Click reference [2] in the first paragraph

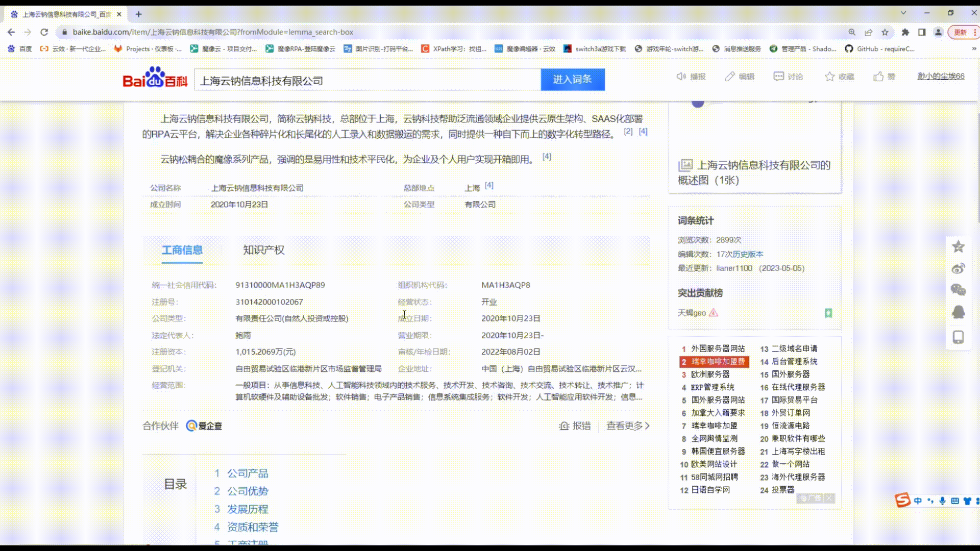pyautogui.click(x=628, y=132)
